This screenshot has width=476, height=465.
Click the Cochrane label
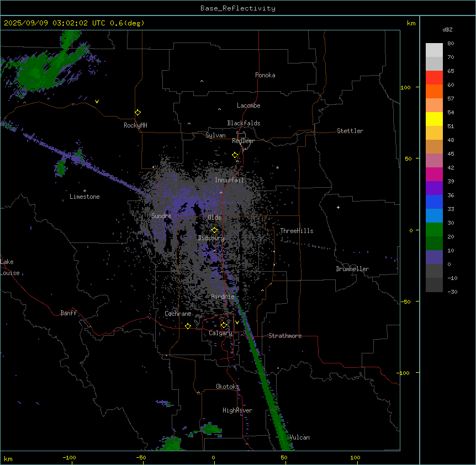(178, 314)
